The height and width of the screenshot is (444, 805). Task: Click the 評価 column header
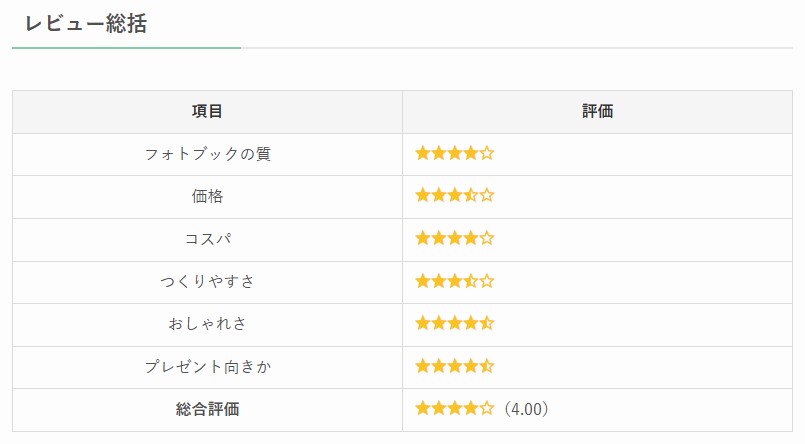click(598, 112)
